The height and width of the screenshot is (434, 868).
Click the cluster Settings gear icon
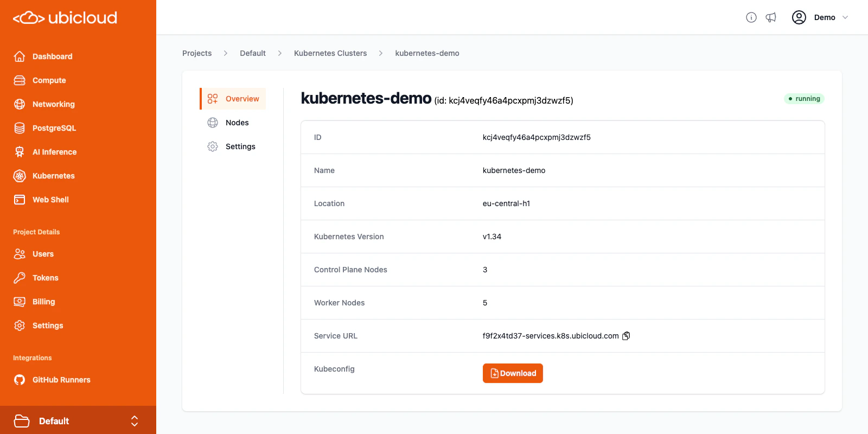pos(213,146)
